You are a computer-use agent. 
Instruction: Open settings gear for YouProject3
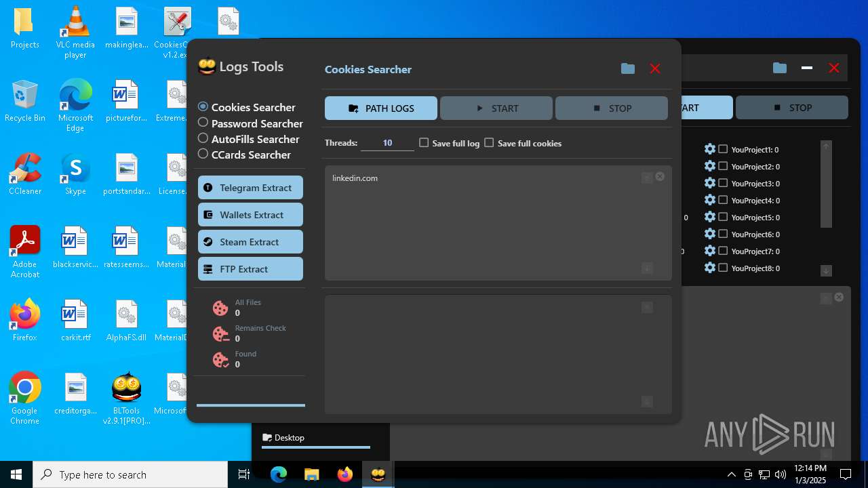click(710, 183)
